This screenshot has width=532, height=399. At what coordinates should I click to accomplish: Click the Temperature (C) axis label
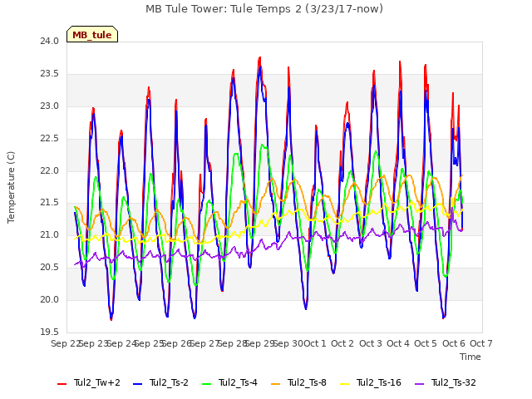pos(11,187)
